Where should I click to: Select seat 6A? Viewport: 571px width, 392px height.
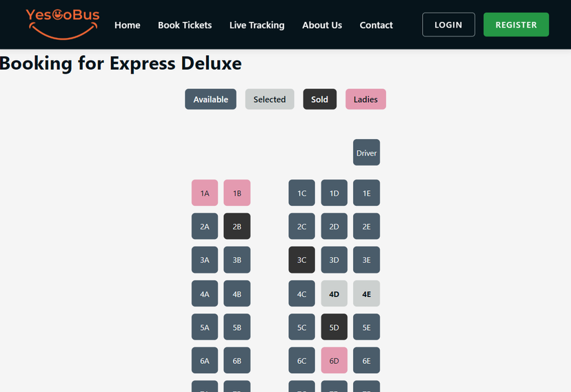click(x=205, y=360)
